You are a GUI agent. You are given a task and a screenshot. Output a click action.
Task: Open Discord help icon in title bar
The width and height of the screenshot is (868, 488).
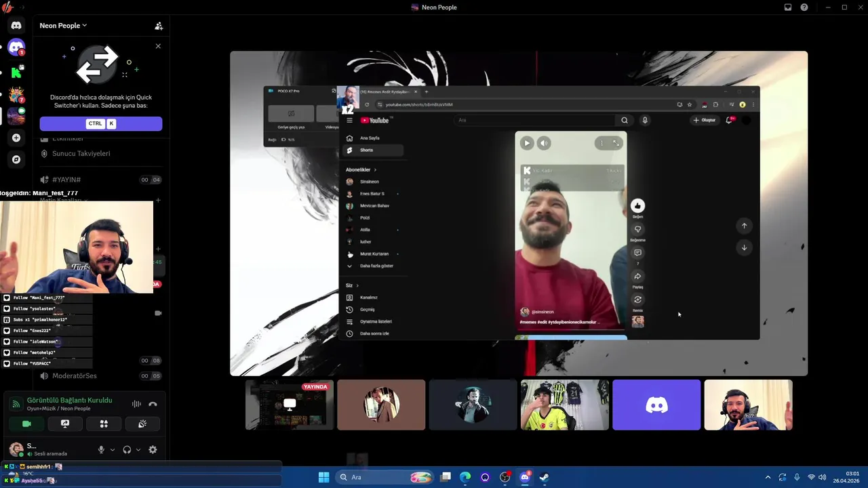pyautogui.click(x=804, y=7)
